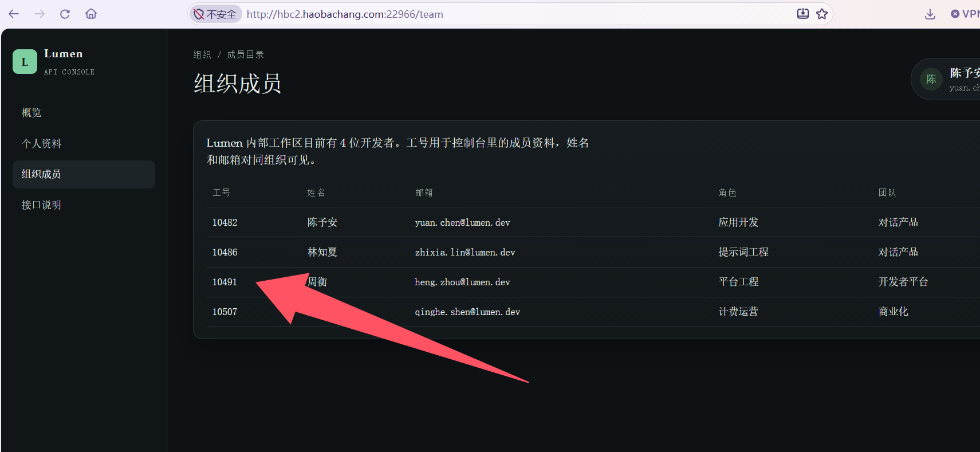This screenshot has width=980, height=452.
Task: Bookmark this page with the star icon
Action: [822, 14]
